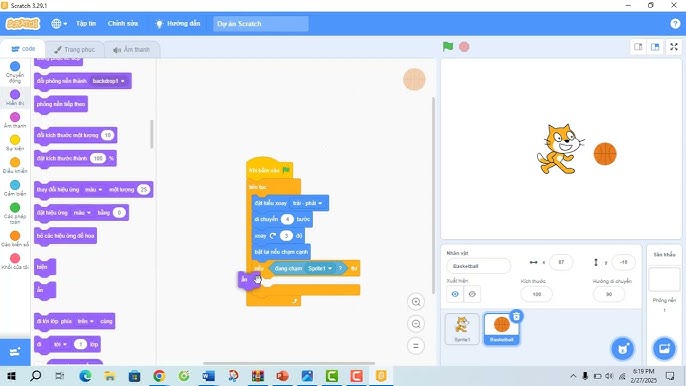
Task: Select the Sự kiện yellow category
Action: point(15,143)
